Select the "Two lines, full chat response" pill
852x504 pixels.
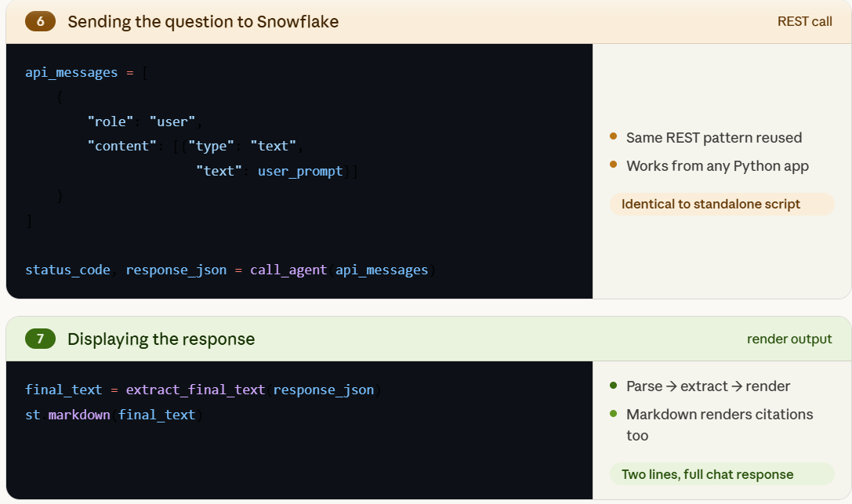[707, 474]
